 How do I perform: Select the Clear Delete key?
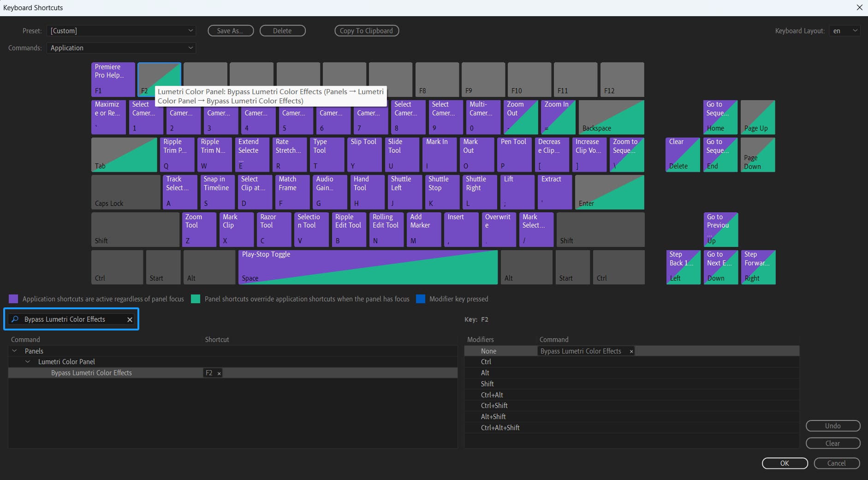(683, 155)
